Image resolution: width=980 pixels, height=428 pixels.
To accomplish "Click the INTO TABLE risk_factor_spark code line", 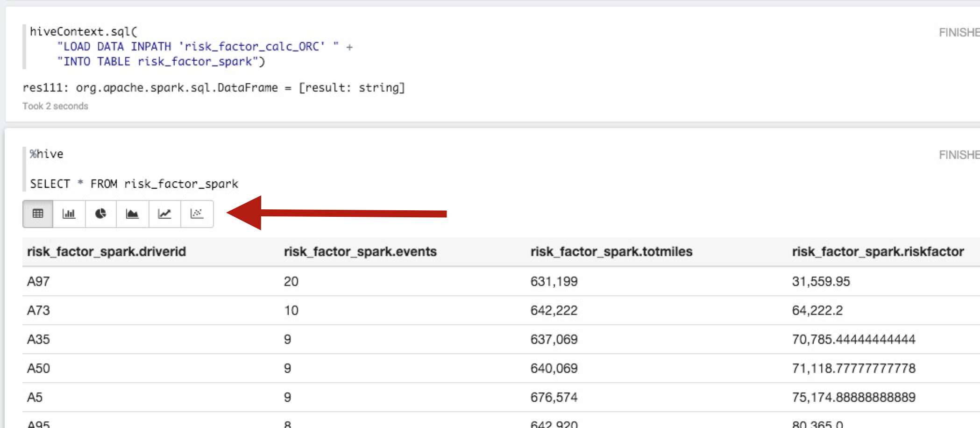I will click(x=161, y=61).
